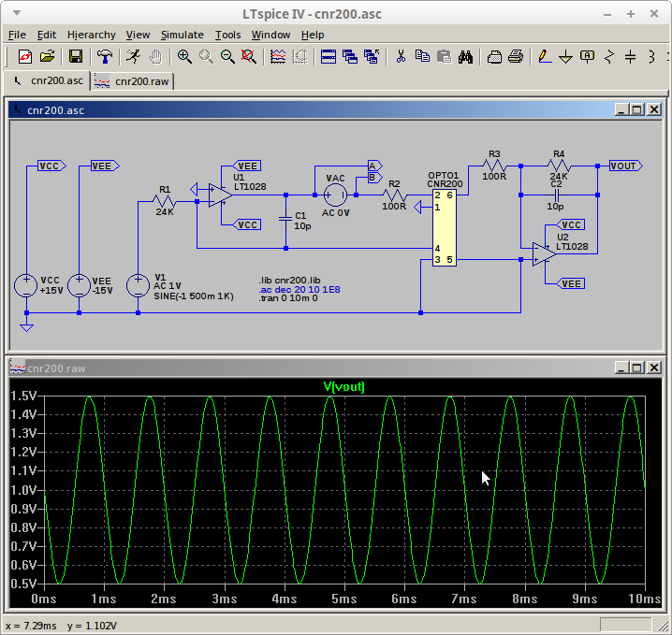The width and height of the screenshot is (672, 635).
Task: Select the VAC voltage source
Action: [x=335, y=195]
